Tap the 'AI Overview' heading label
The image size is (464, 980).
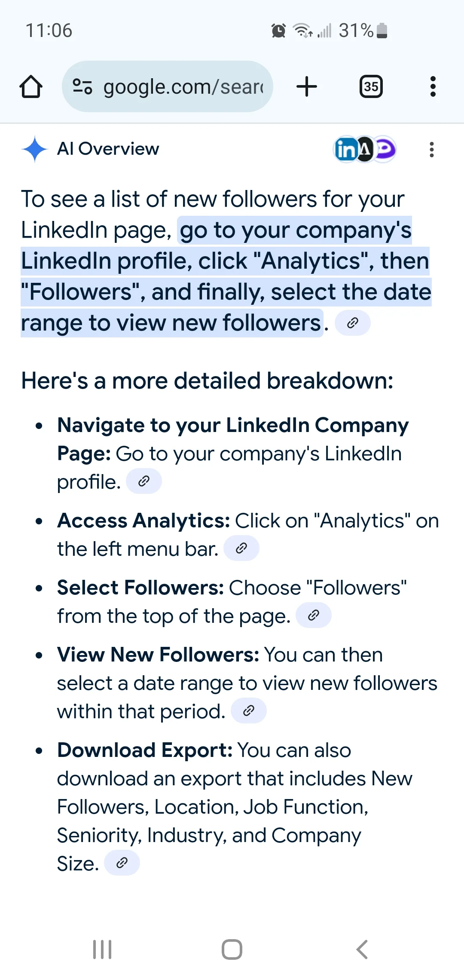[108, 149]
